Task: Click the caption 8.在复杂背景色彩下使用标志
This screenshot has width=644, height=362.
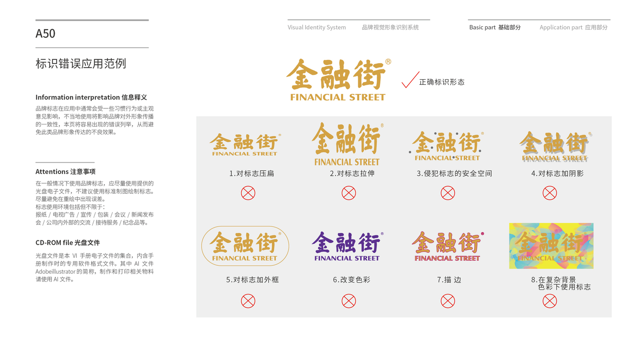Action: (561, 283)
